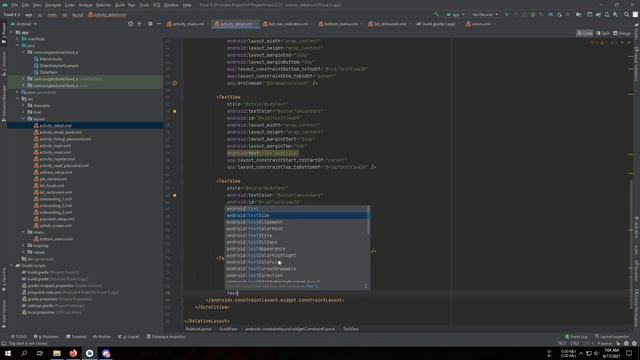
Task: Choose android:textAlignment from autocomplete list
Action: [x=297, y=222]
